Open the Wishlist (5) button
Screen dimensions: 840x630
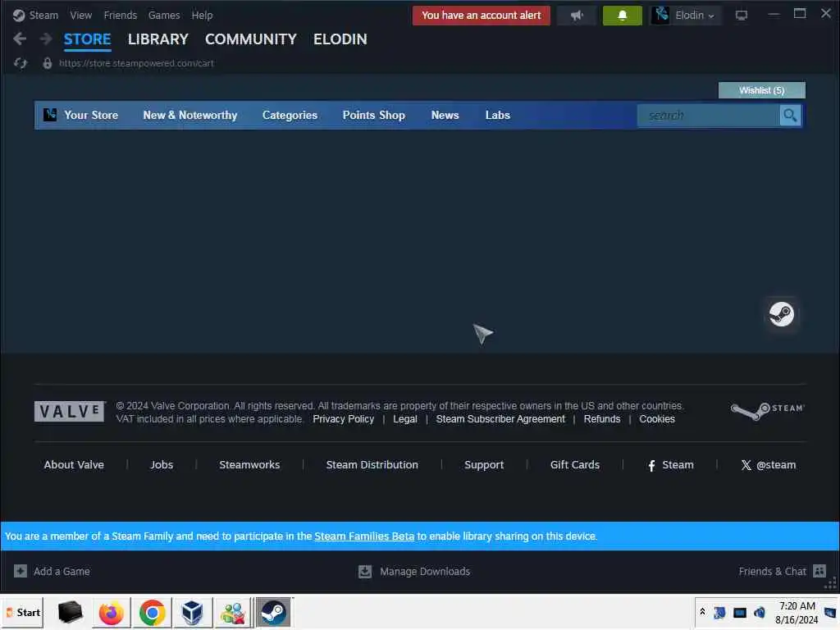coord(761,90)
